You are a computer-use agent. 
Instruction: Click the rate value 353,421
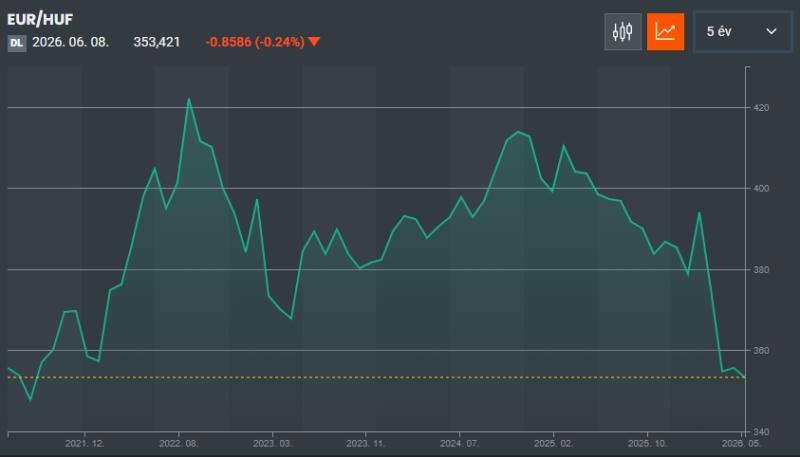tap(157, 42)
